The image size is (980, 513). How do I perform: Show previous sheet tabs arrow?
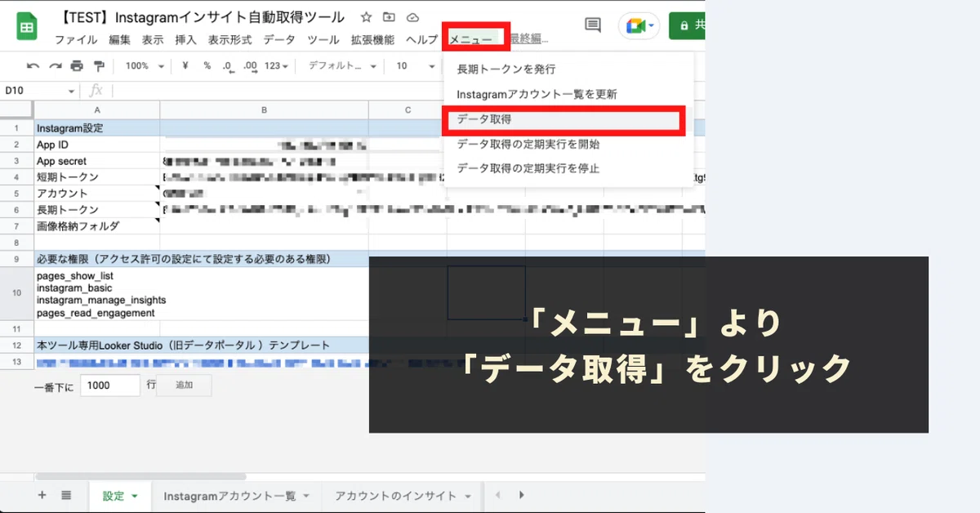tap(497, 495)
